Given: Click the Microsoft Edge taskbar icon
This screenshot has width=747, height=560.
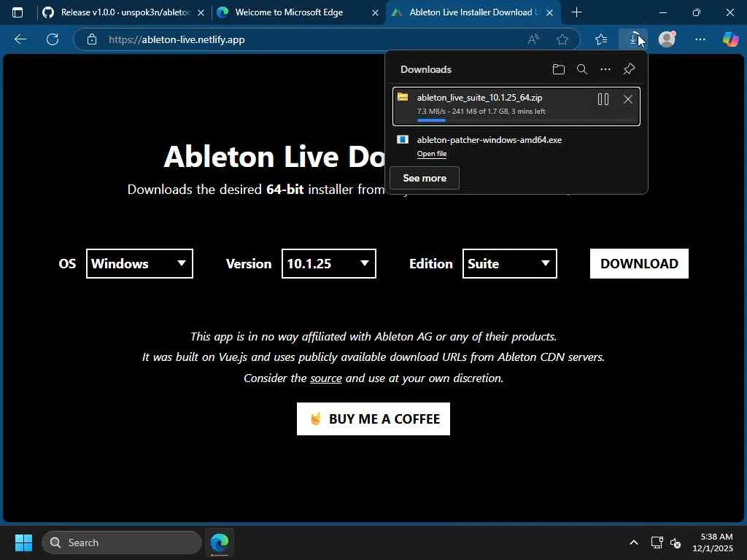Looking at the screenshot, I should [x=220, y=542].
